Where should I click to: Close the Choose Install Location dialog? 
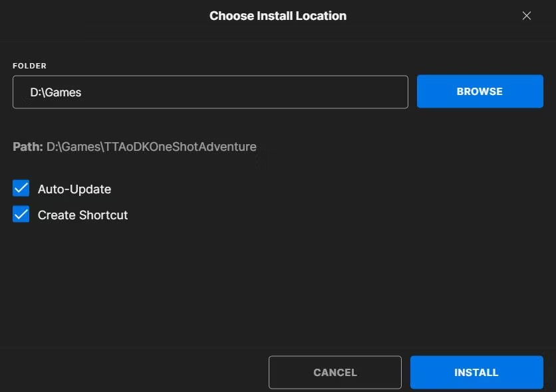click(526, 15)
